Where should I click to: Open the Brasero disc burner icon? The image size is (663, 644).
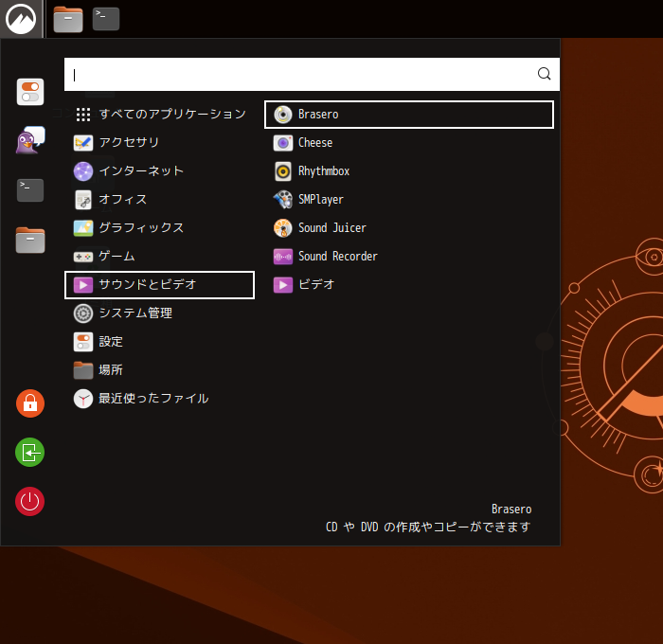pos(283,115)
